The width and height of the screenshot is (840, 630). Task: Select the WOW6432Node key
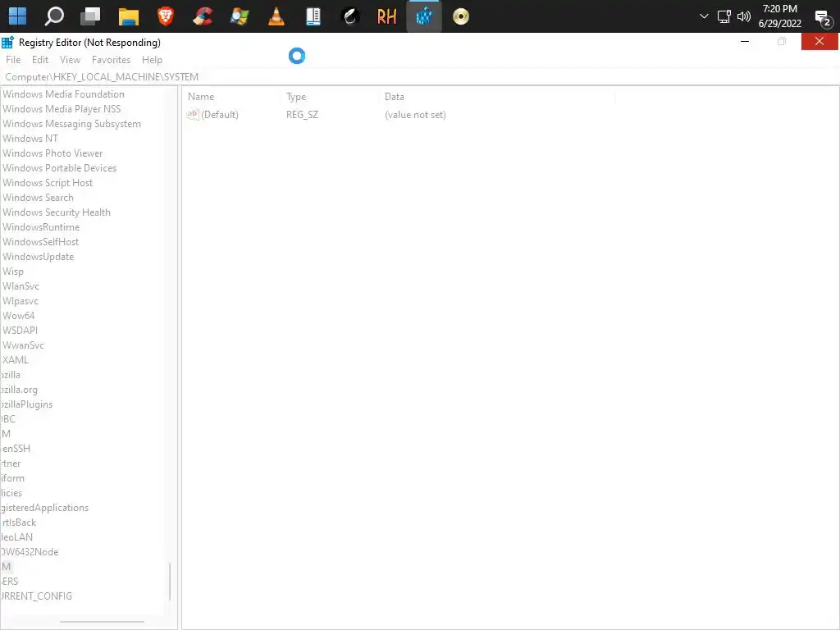point(30,552)
